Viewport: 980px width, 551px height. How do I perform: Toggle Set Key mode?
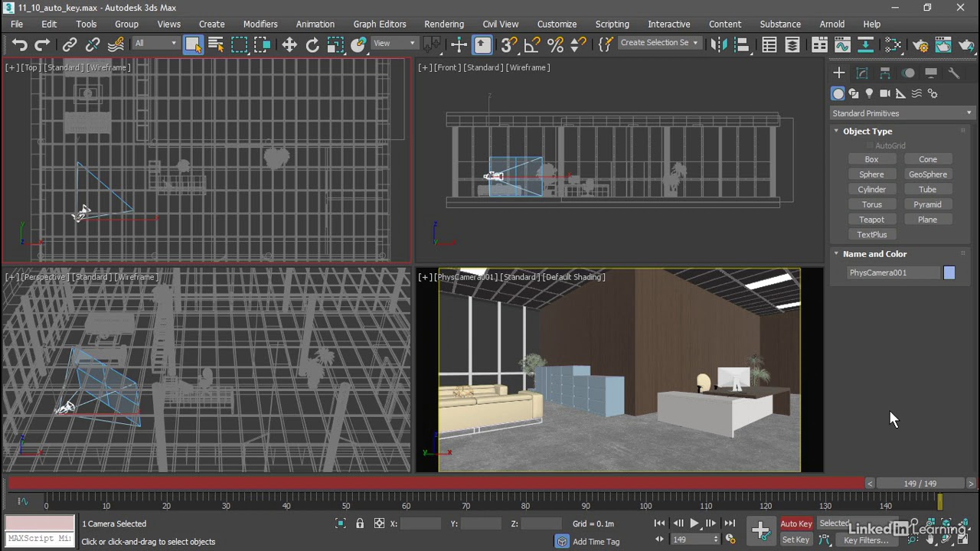(795, 540)
